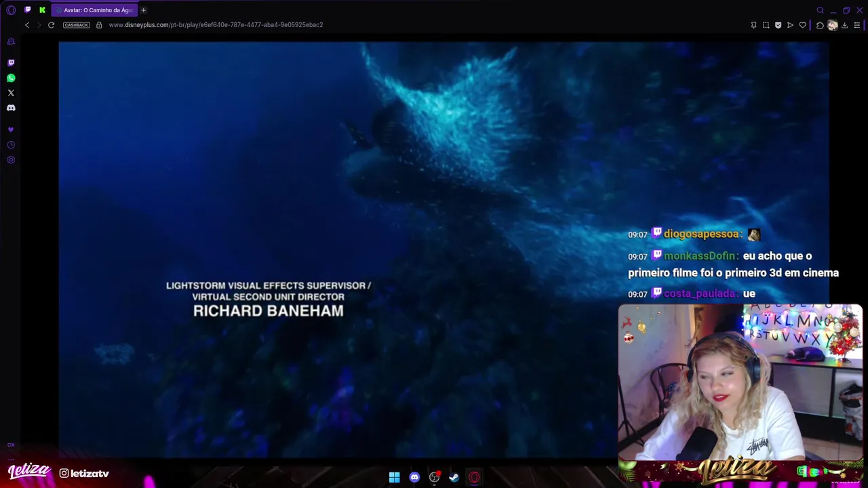Open WhatsApp in Opera sidebar
Screen dimensions: 868x488
coord(11,78)
